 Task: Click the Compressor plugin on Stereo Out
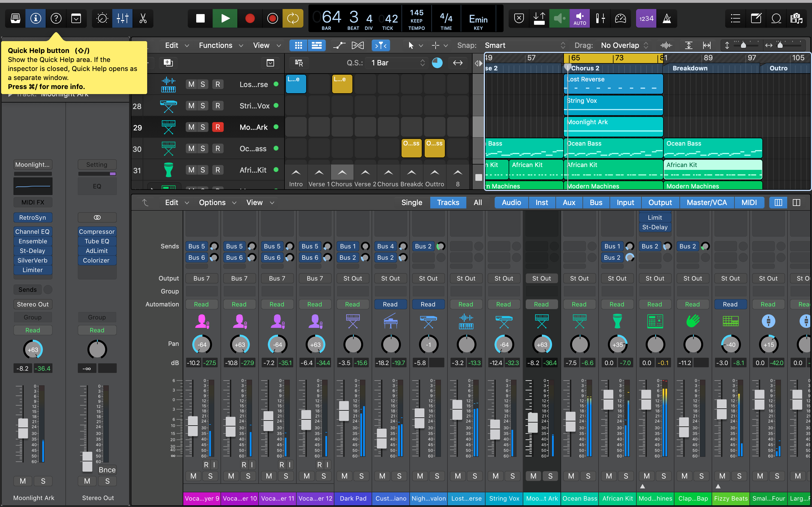(97, 232)
